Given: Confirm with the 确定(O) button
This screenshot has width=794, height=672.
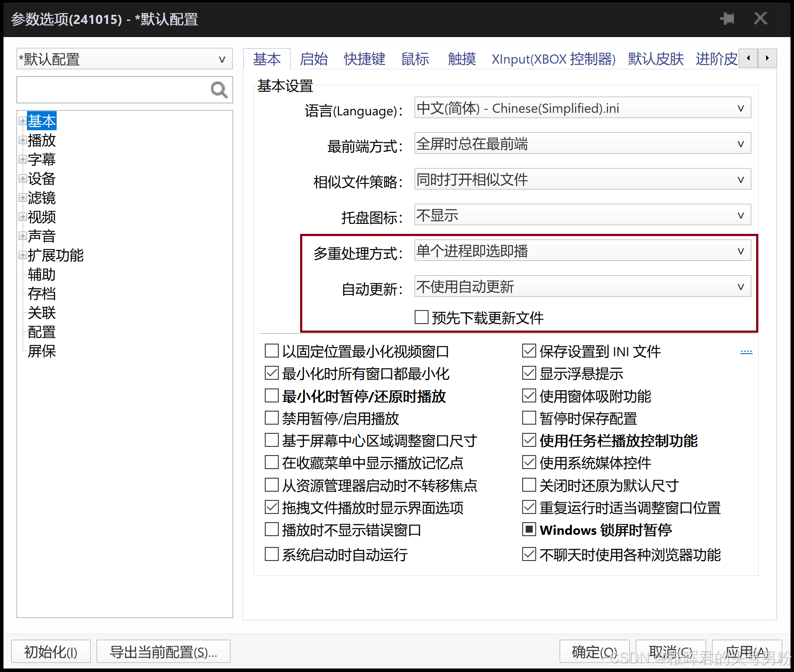Looking at the screenshot, I should point(595,652).
